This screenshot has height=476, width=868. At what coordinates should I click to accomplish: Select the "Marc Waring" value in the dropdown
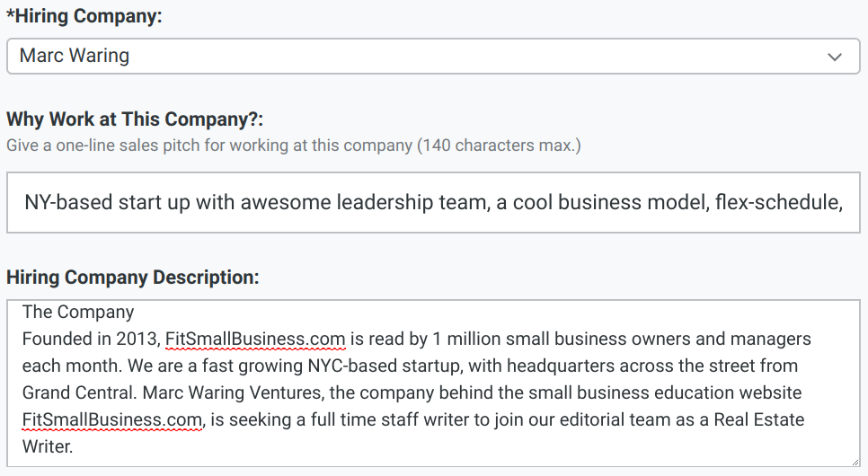75,56
